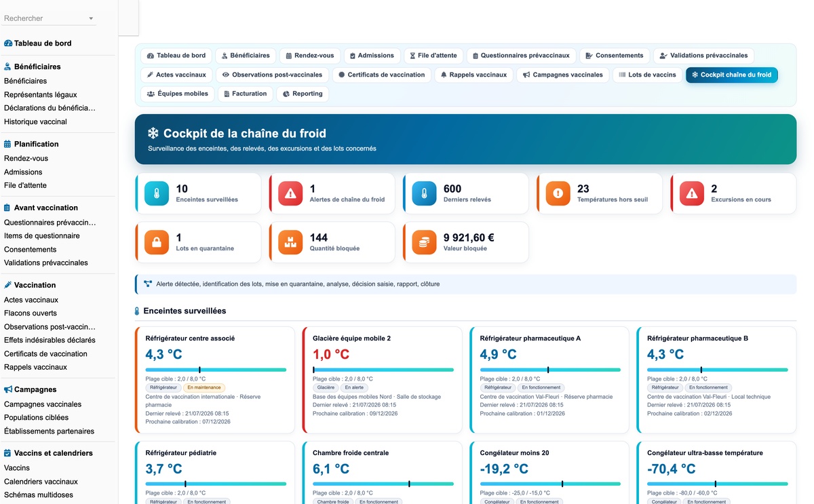The image size is (814, 504).
Task: Click the boxes icon for Quantité bloquée
Action: 290,242
